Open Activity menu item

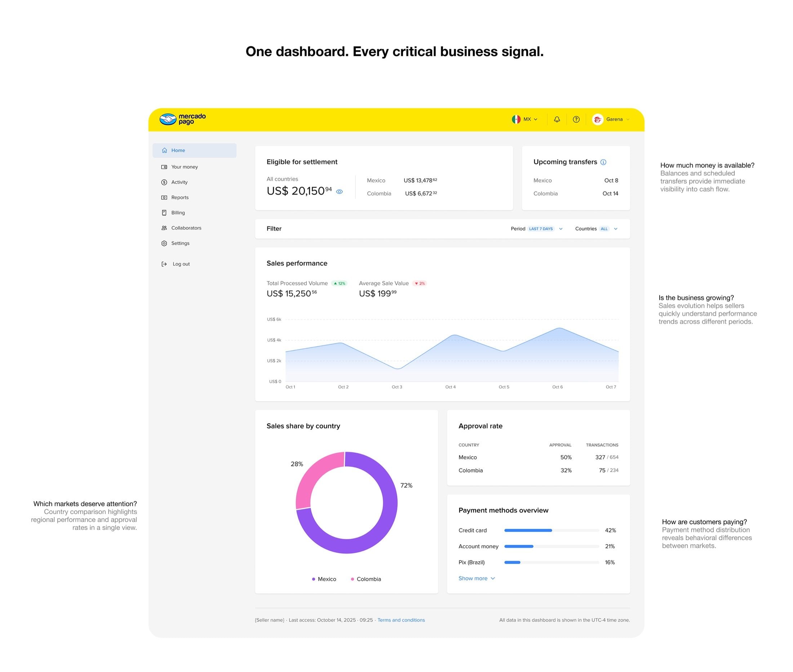pos(180,182)
